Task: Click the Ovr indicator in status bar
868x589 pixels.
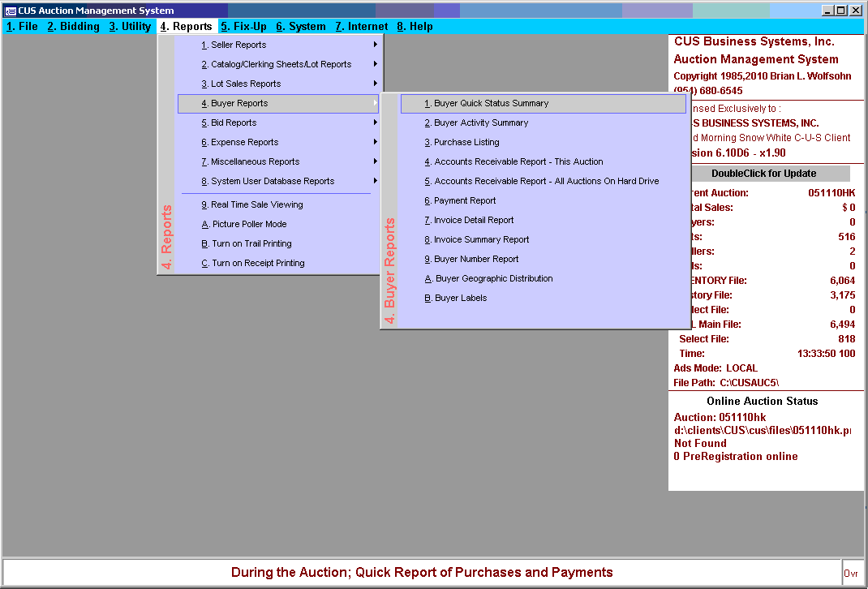Action: [851, 573]
